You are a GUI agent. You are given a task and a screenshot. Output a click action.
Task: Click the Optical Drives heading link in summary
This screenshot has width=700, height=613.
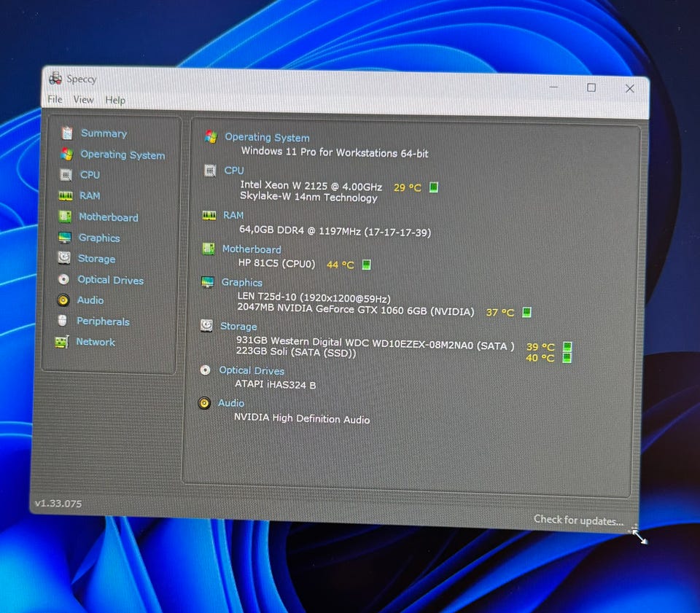(252, 370)
